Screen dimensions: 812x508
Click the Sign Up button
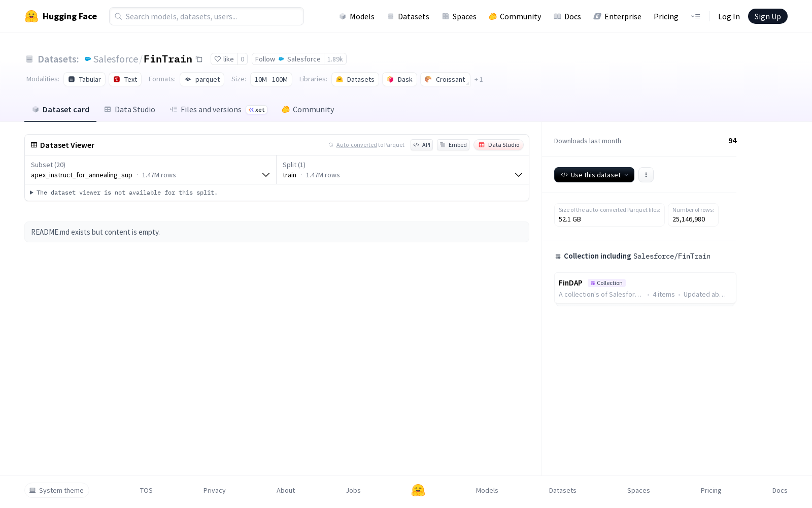point(768,16)
